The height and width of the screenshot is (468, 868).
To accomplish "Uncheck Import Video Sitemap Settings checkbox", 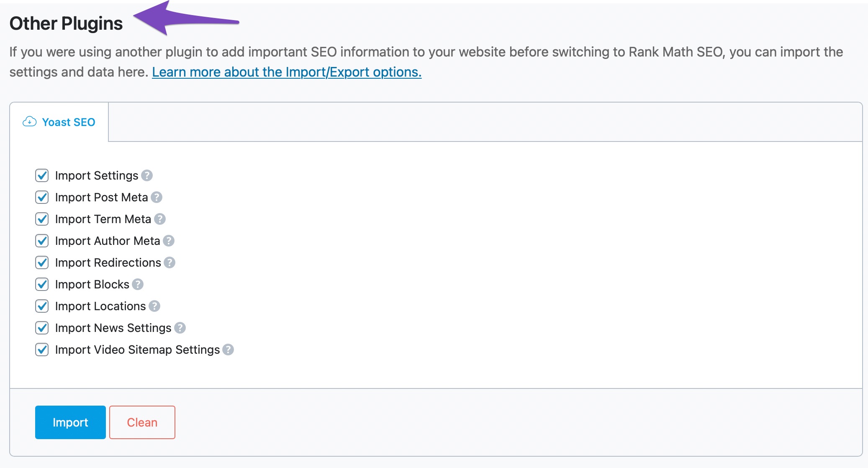I will pos(42,350).
